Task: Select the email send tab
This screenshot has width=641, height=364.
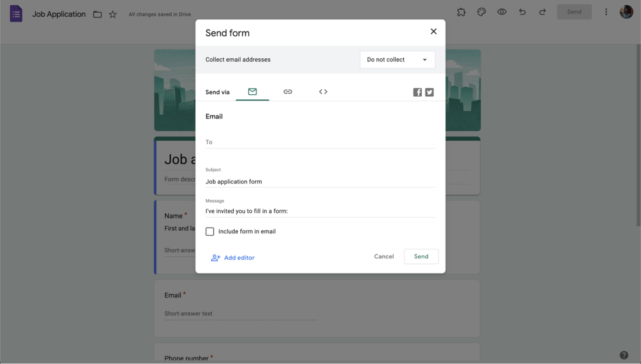Action: [x=253, y=92]
